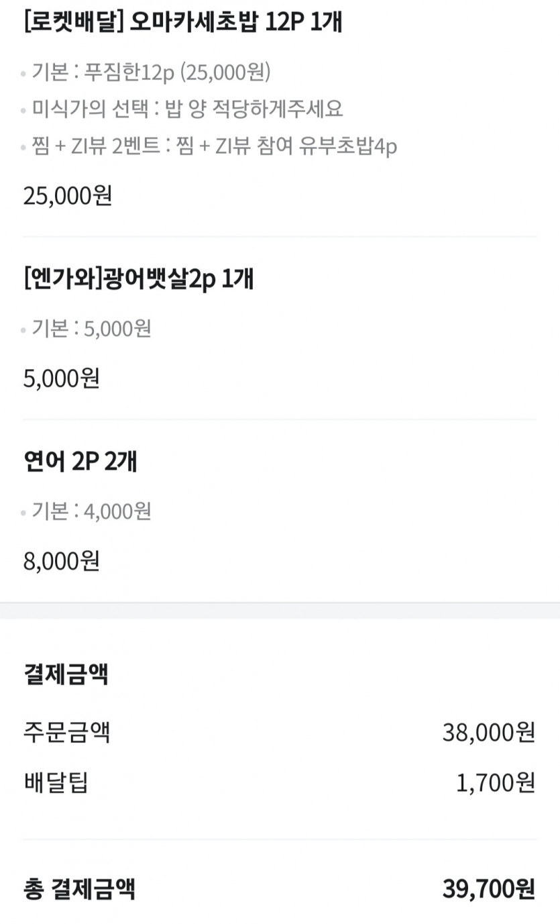Select the 기본 : 푸짐한12p (25,000원) option line
Screen dimensions: 560x924
[x=151, y=72]
